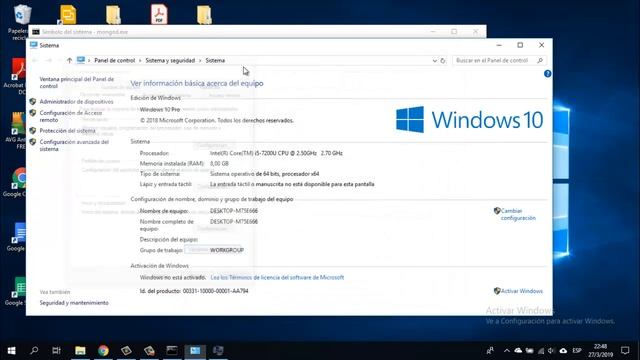
Task: Open Seguridad y mantenimiento link
Action: 74,303
